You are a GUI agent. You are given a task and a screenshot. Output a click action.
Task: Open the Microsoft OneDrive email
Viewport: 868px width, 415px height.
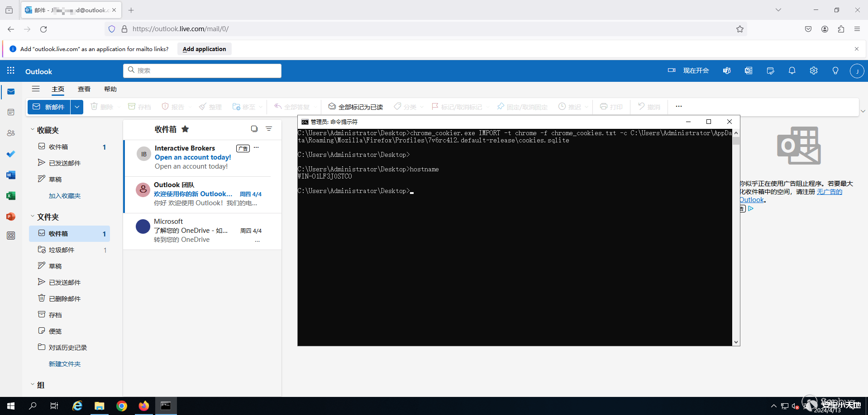tap(202, 231)
